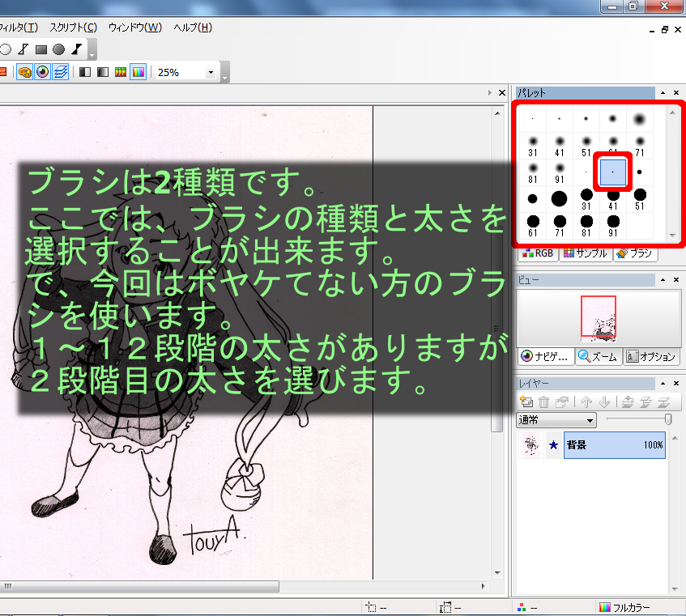Screen dimensions: 686x616
Task: Toggle the navigator view toolbar button
Action: pos(42,72)
